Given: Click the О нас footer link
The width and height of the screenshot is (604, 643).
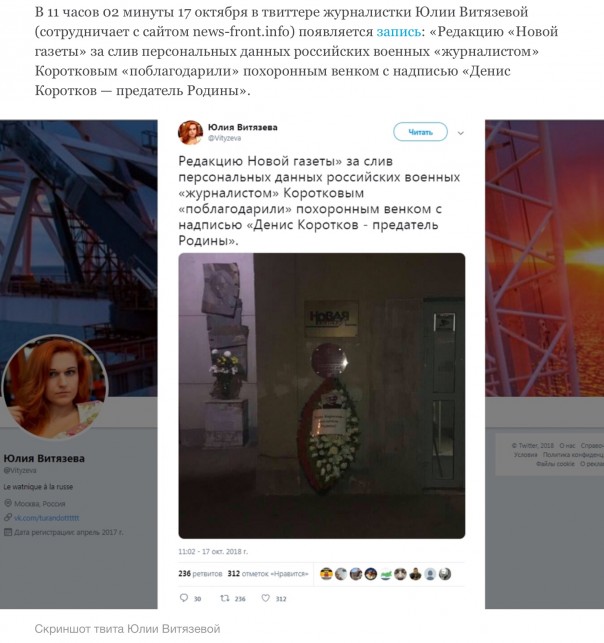Looking at the screenshot, I should point(567,445).
